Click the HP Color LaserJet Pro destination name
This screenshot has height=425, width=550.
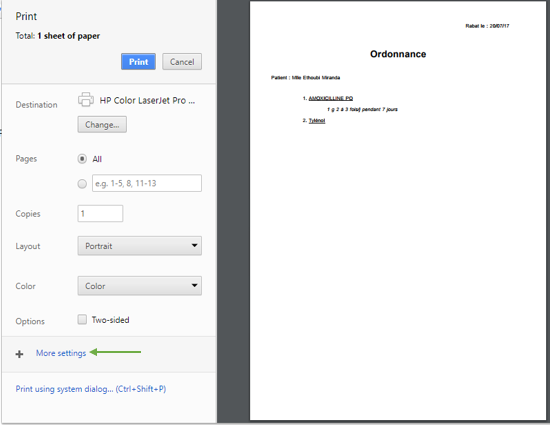click(147, 101)
